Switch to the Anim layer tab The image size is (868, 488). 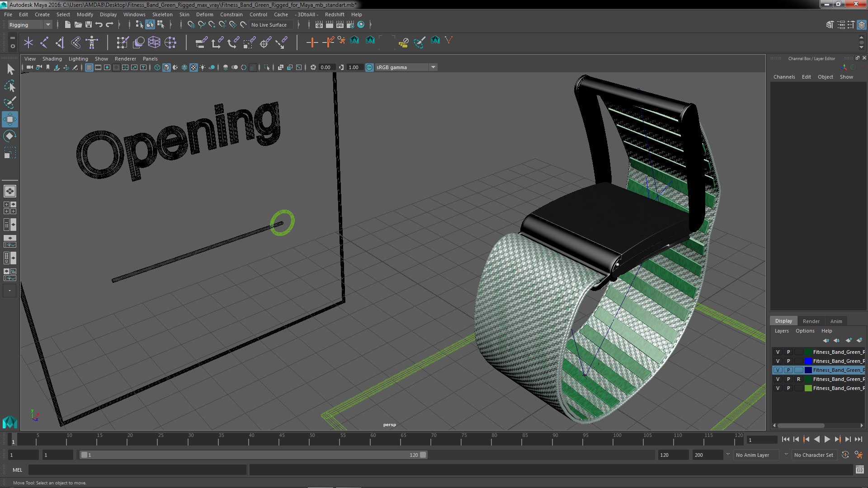836,321
